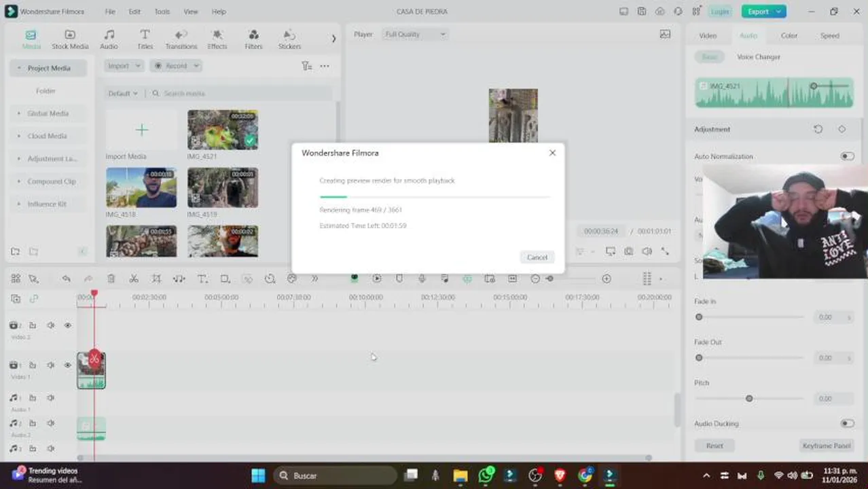Open the Help menu
Image resolution: width=868 pixels, height=489 pixels.
[219, 12]
